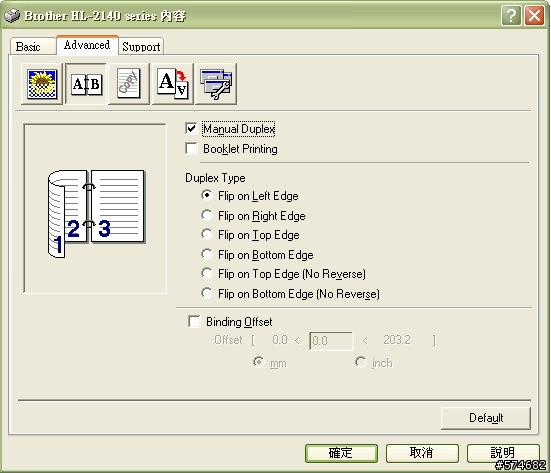551x473 pixels.
Task: Click the duplex booklet preview image
Action: (x=96, y=214)
